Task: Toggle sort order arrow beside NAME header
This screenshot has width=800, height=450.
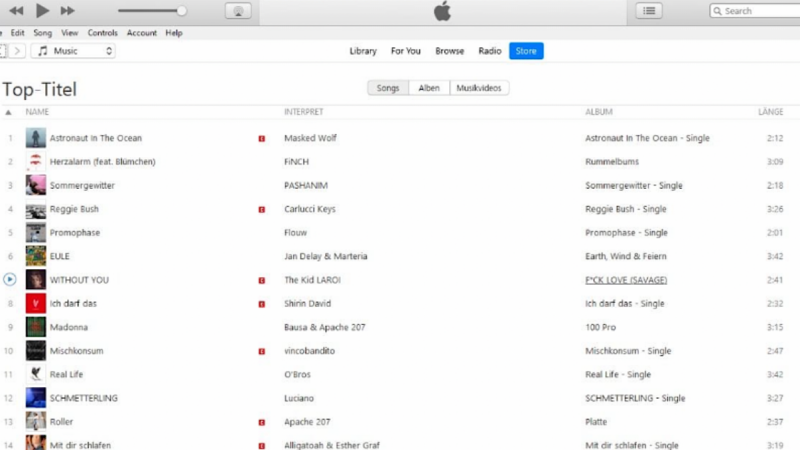Action: click(8, 112)
